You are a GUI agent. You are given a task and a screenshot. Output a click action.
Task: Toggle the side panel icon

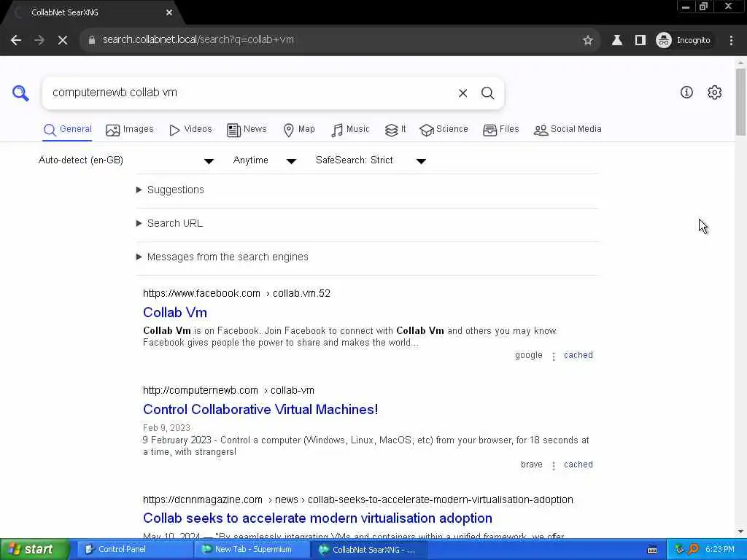pos(640,40)
